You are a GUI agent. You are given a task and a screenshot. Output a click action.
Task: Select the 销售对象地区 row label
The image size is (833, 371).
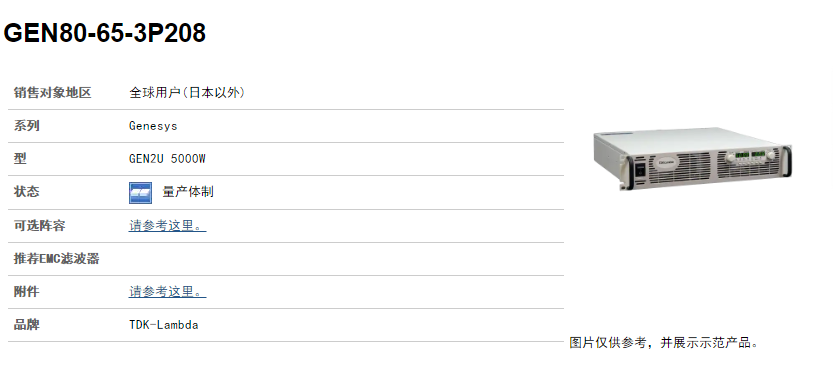point(53,92)
